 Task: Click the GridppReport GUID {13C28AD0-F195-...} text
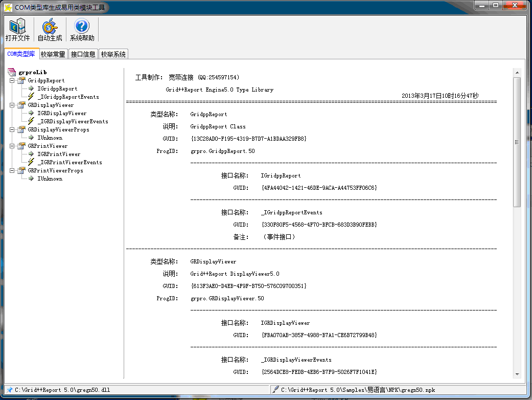[x=249, y=139]
